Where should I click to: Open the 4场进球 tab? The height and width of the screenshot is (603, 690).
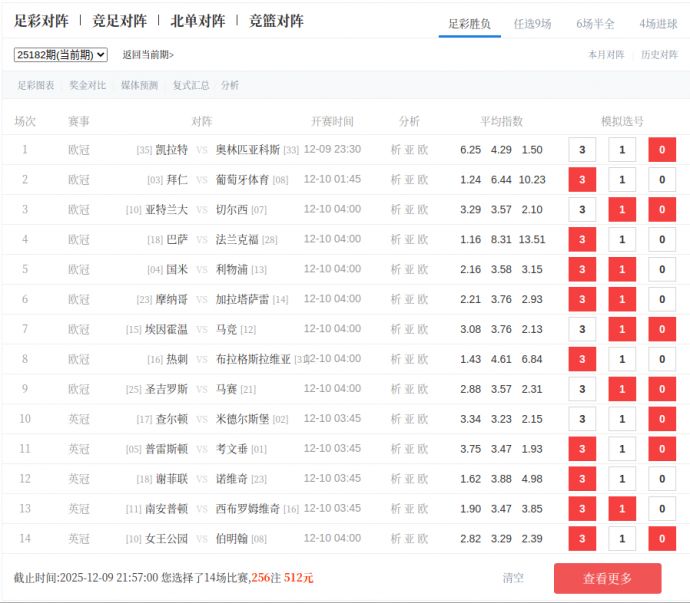(658, 23)
